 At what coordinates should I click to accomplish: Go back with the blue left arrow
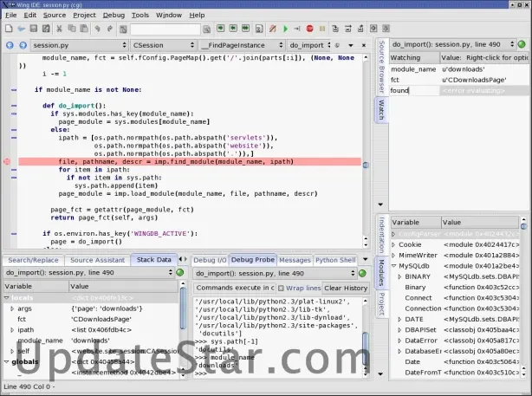(10, 45)
